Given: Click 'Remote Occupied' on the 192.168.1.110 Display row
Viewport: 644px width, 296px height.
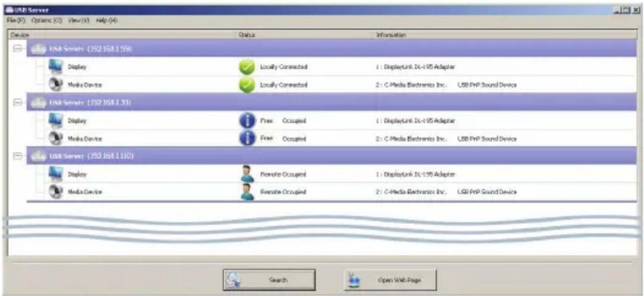Looking at the screenshot, I should (x=283, y=174).
